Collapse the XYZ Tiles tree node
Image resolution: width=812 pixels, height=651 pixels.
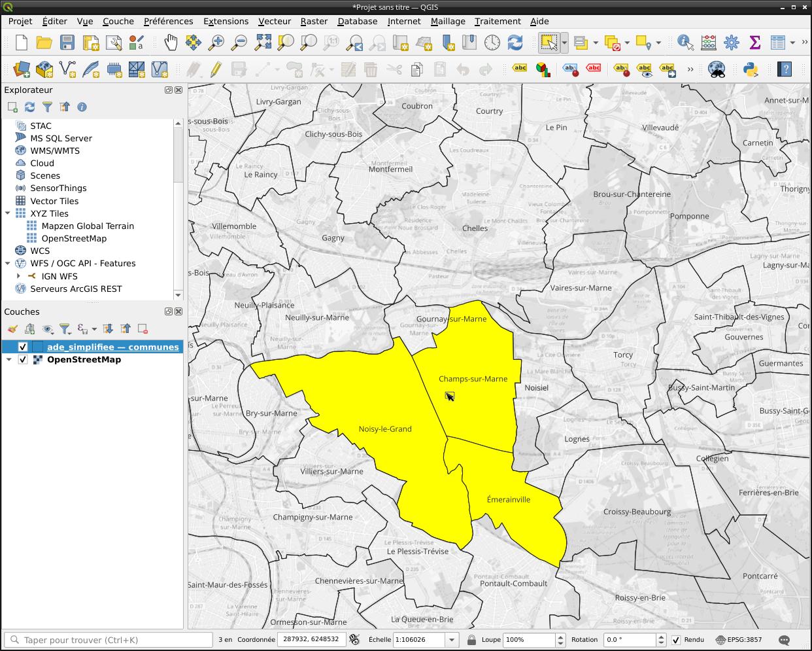pyautogui.click(x=8, y=213)
